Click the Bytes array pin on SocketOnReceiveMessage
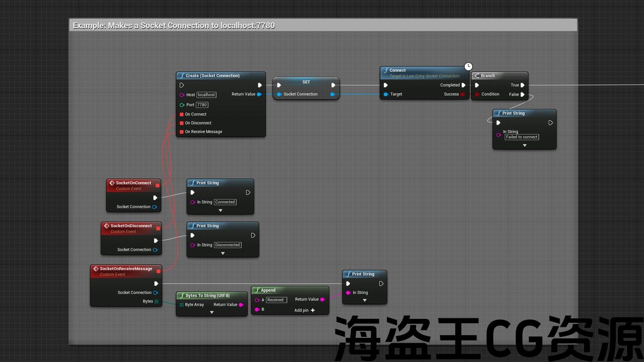The width and height of the screenshot is (644, 362). click(156, 302)
